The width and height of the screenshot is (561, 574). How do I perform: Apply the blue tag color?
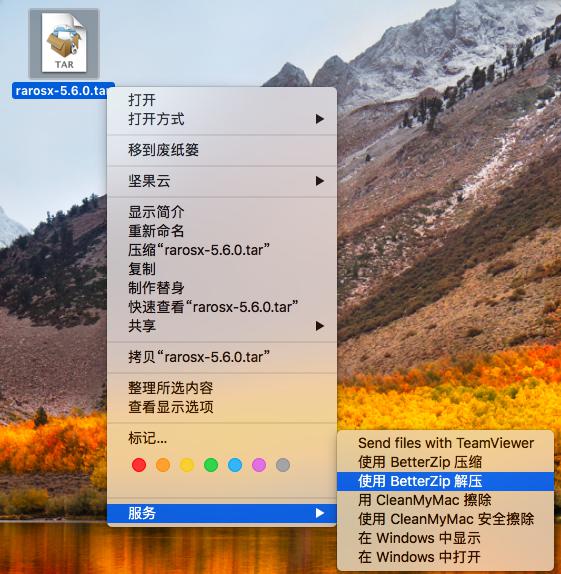[235, 465]
